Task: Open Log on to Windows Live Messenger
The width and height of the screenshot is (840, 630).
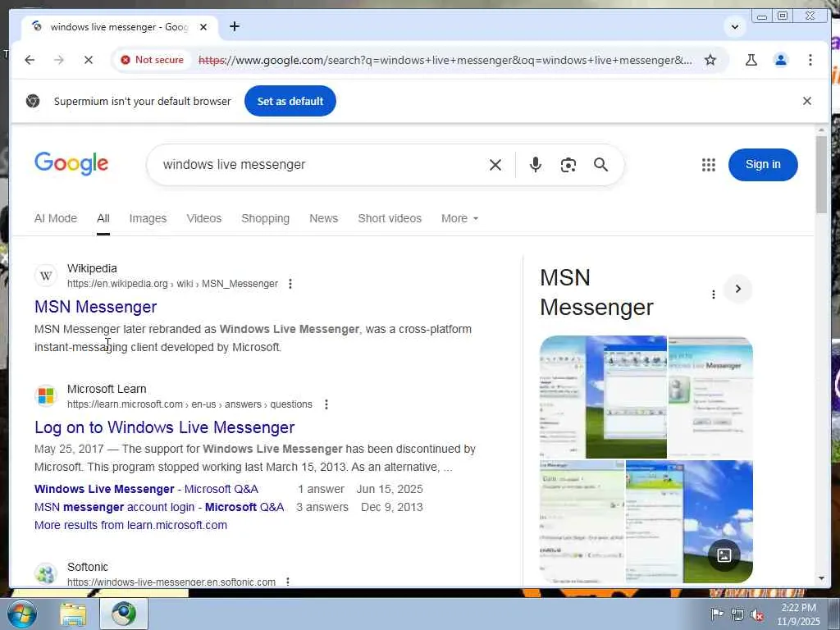Action: coord(164,427)
